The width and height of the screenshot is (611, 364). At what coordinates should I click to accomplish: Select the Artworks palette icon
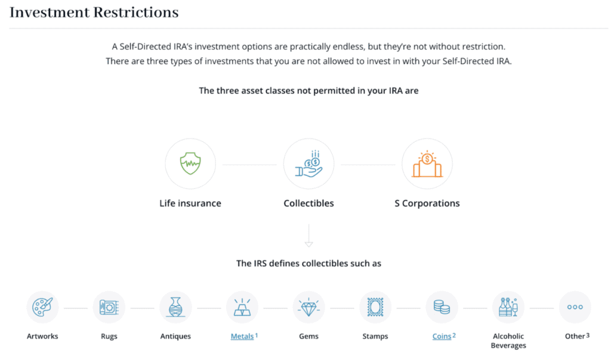pyautogui.click(x=42, y=307)
